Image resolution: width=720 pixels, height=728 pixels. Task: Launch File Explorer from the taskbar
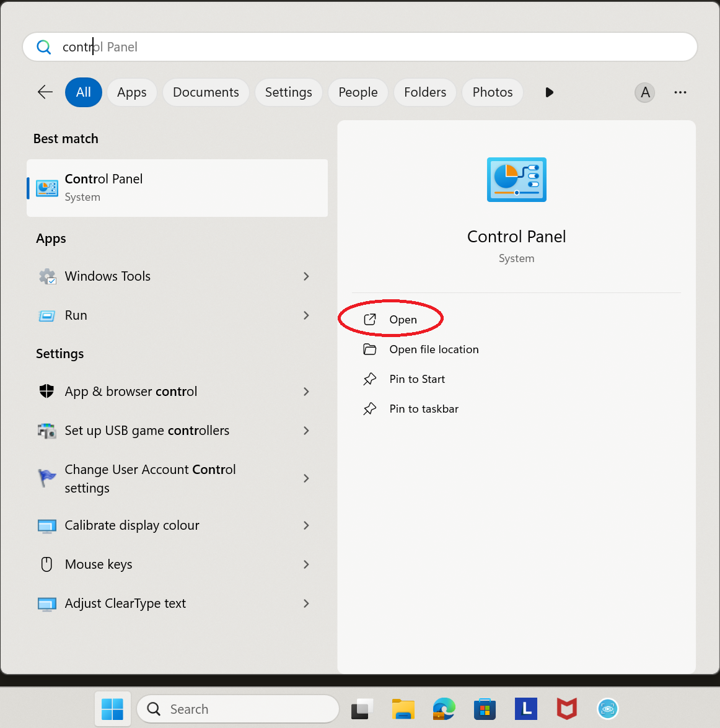tap(403, 709)
